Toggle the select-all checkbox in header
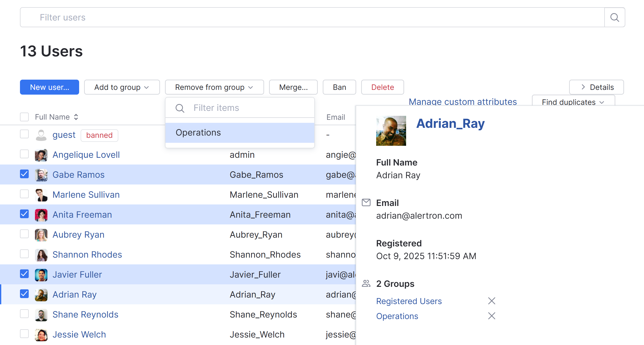Screen dimensions: 644x345 click(24, 117)
